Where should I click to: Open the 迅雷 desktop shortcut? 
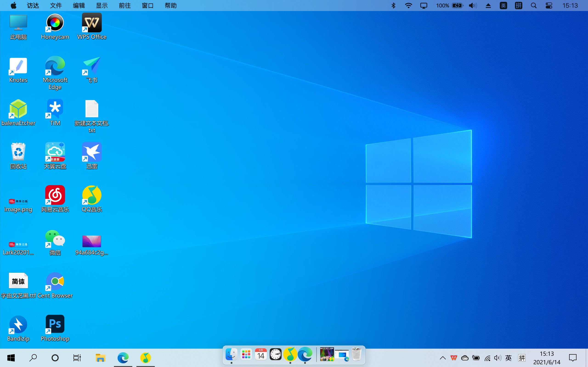click(92, 152)
